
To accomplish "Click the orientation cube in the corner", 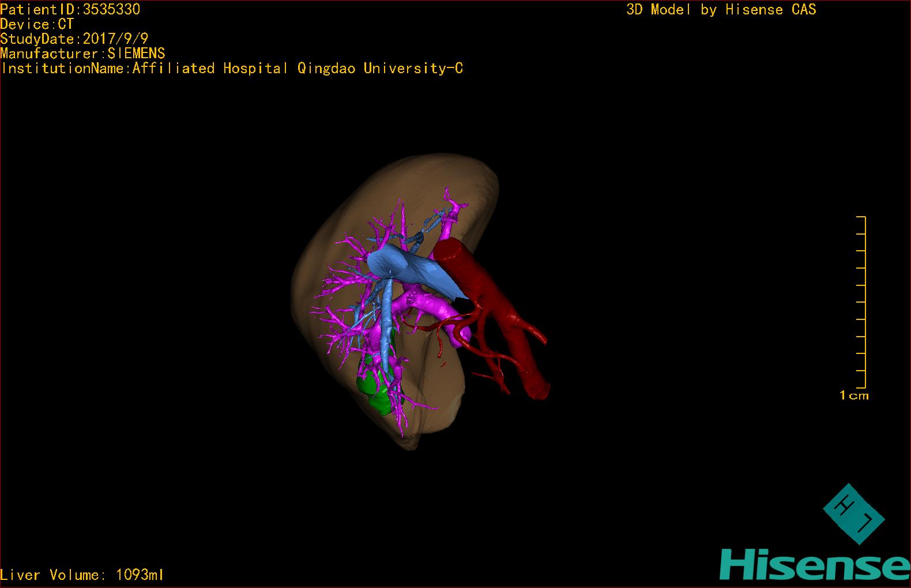I will [x=854, y=514].
